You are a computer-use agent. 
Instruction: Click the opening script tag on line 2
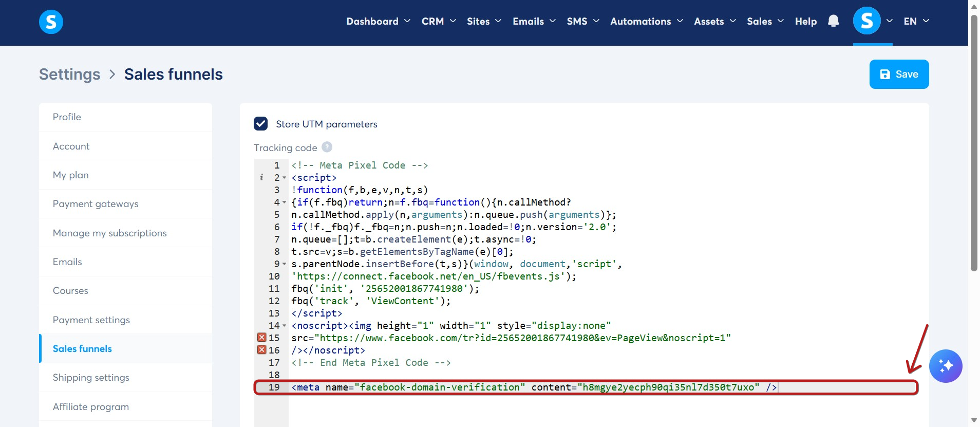coord(314,178)
